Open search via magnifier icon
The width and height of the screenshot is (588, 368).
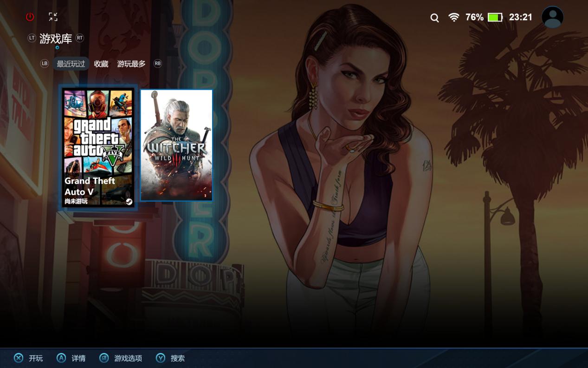coord(434,18)
